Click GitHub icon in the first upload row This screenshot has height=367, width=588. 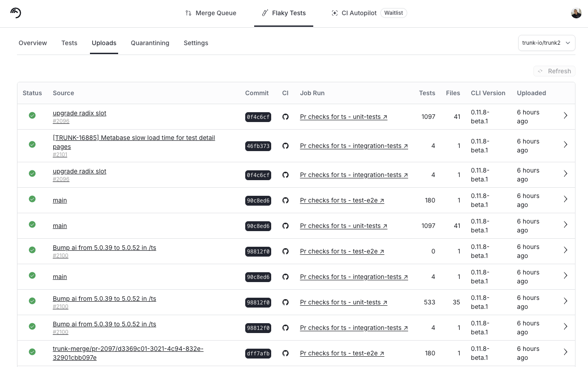285,117
